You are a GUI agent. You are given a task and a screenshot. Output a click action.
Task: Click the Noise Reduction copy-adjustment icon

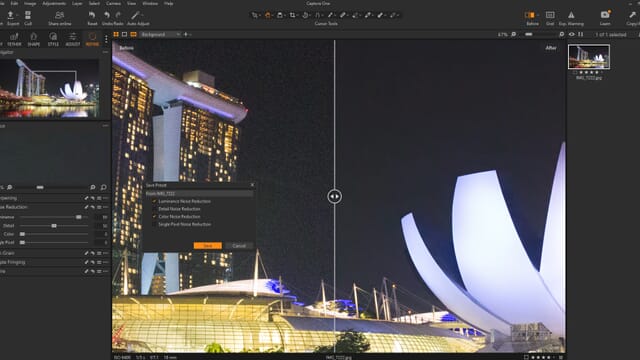(87, 207)
